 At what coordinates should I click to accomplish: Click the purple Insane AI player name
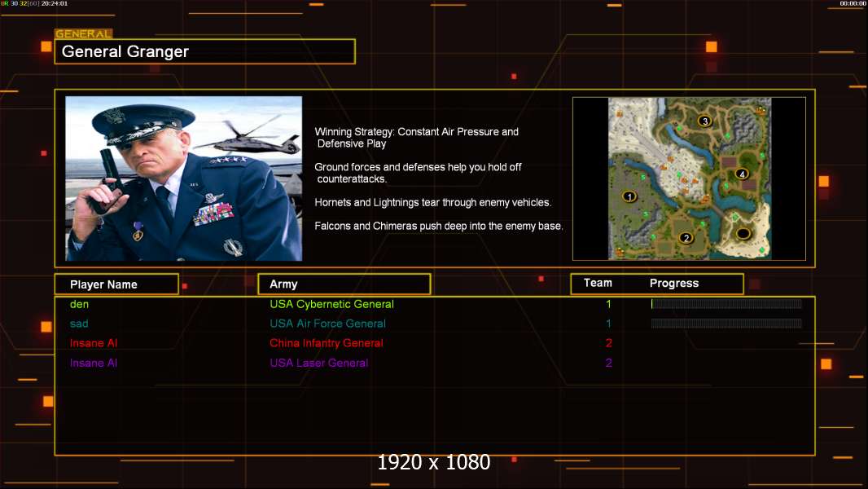(94, 363)
